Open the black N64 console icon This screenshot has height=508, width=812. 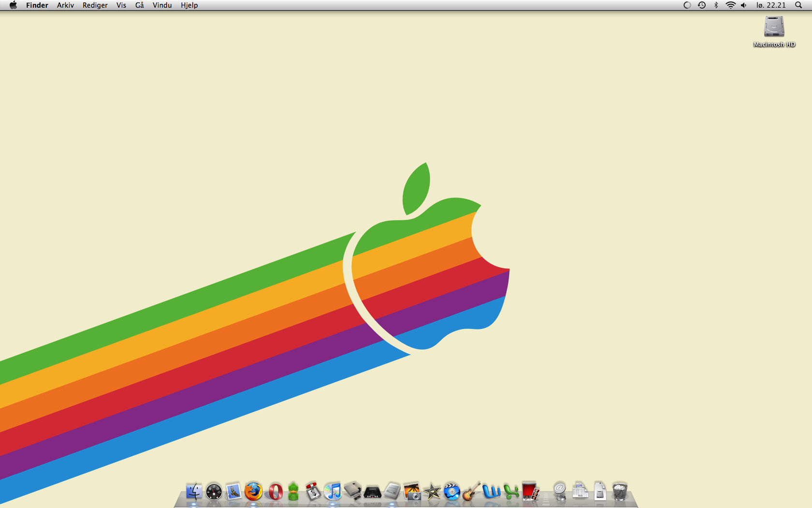(x=373, y=492)
